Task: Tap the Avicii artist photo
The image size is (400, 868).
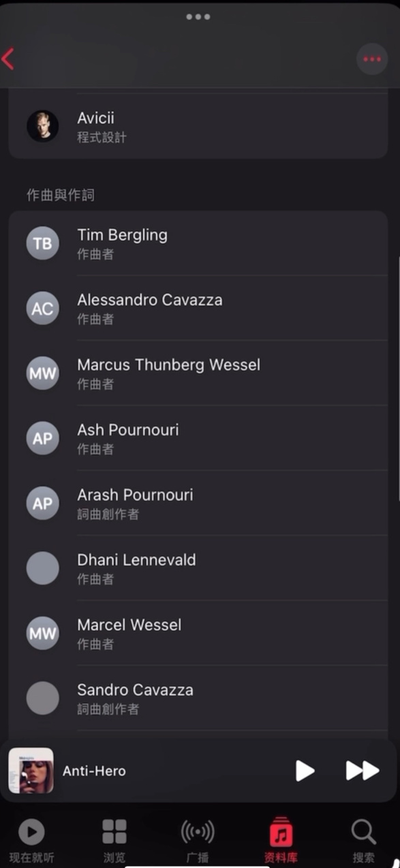Action: [x=42, y=126]
